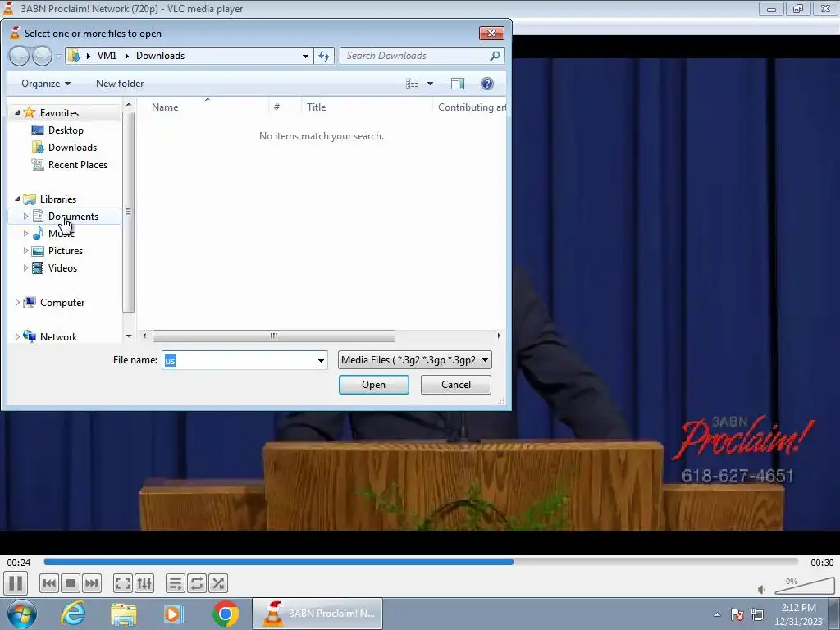Show the VLC playlist

tap(176, 583)
